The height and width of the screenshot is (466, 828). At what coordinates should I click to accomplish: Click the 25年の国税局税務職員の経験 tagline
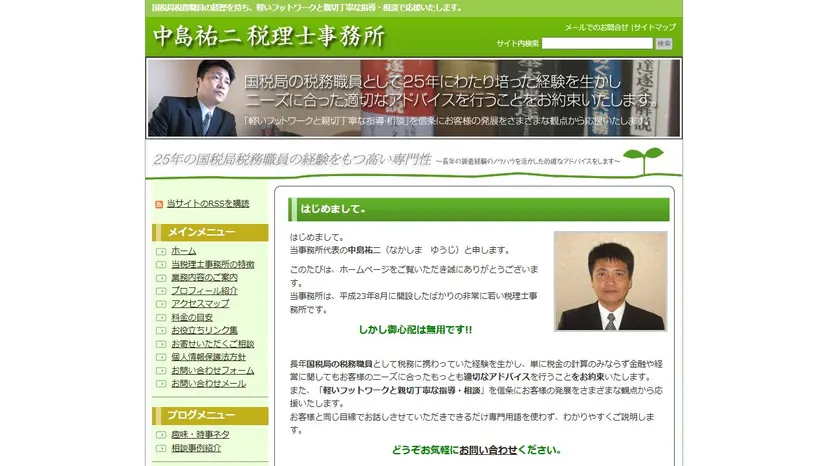pyautogui.click(x=292, y=159)
